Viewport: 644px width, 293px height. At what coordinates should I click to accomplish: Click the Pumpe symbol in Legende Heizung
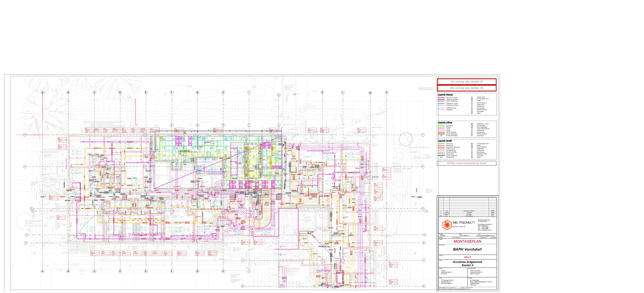pos(472,101)
